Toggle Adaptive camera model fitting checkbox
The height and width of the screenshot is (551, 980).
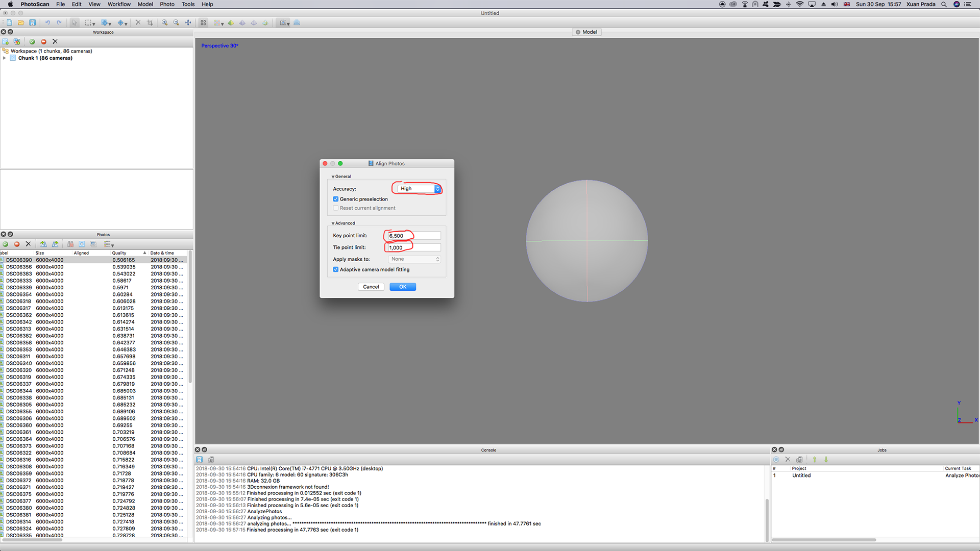pos(336,269)
